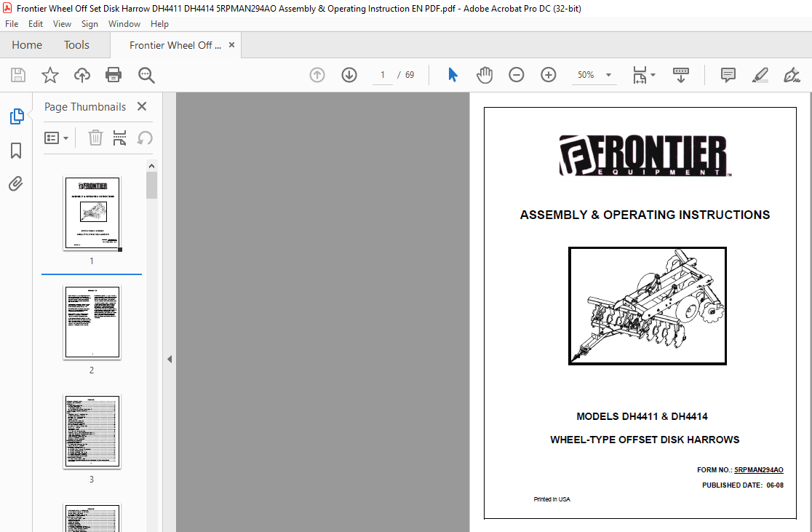Open the Find text magnifier tool
The height and width of the screenshot is (532, 812).
(x=146, y=75)
